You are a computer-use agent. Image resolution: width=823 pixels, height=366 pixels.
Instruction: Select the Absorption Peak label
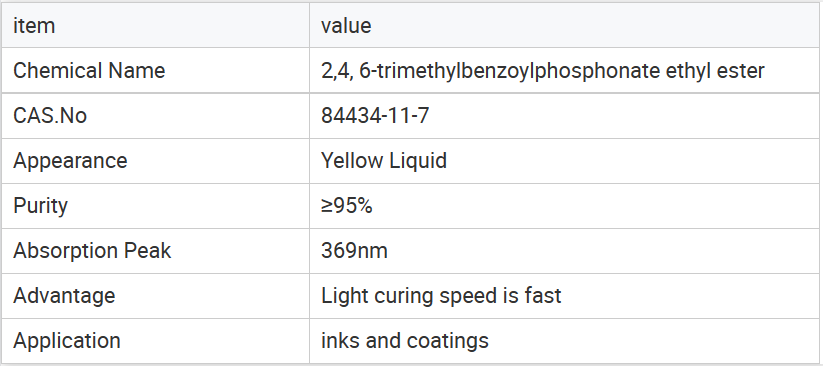pos(92,251)
